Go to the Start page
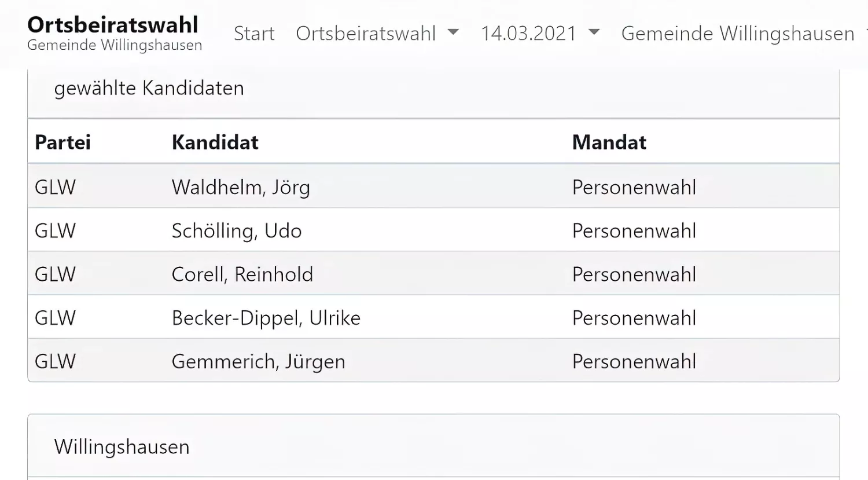The image size is (868, 480). pyautogui.click(x=254, y=34)
